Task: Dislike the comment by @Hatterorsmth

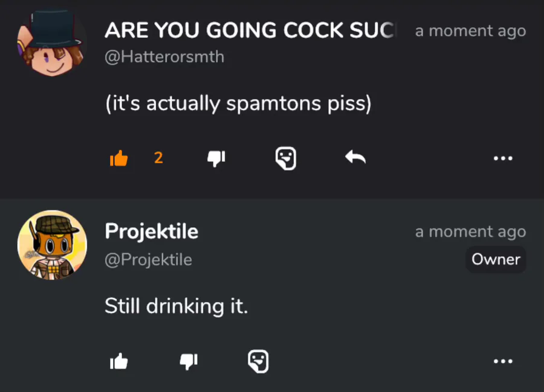Action: (x=216, y=158)
